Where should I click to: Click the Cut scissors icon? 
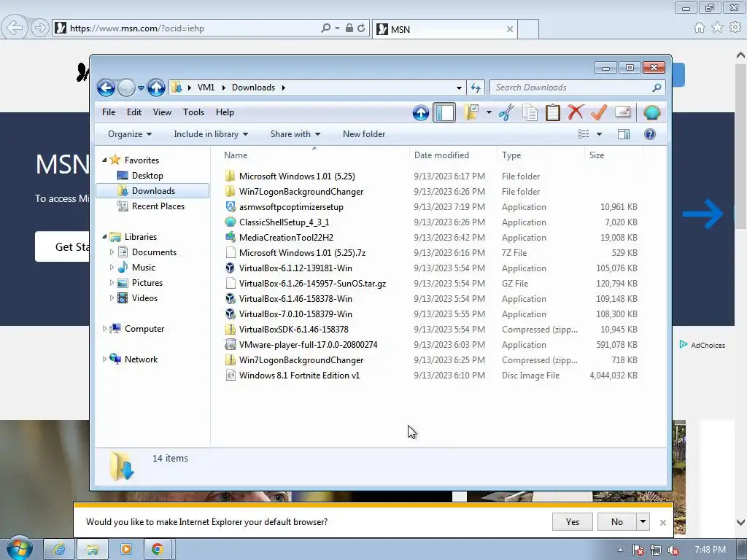[506, 113]
